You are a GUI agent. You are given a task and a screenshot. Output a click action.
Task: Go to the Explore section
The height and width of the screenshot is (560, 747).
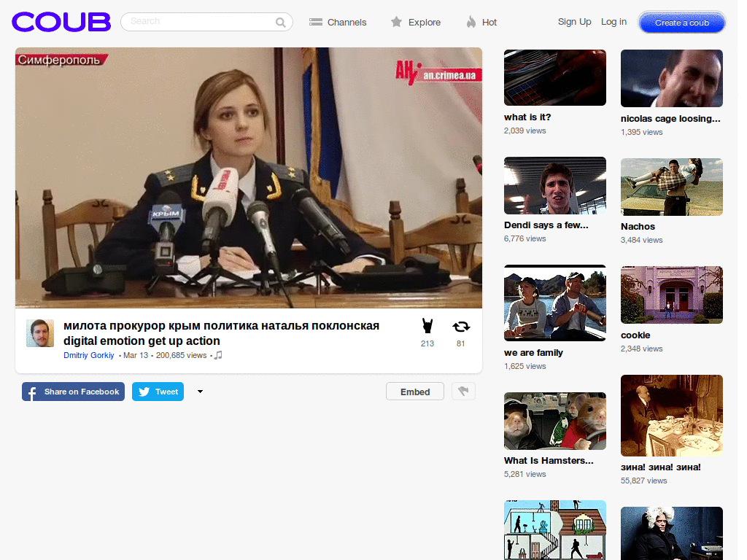pos(416,22)
